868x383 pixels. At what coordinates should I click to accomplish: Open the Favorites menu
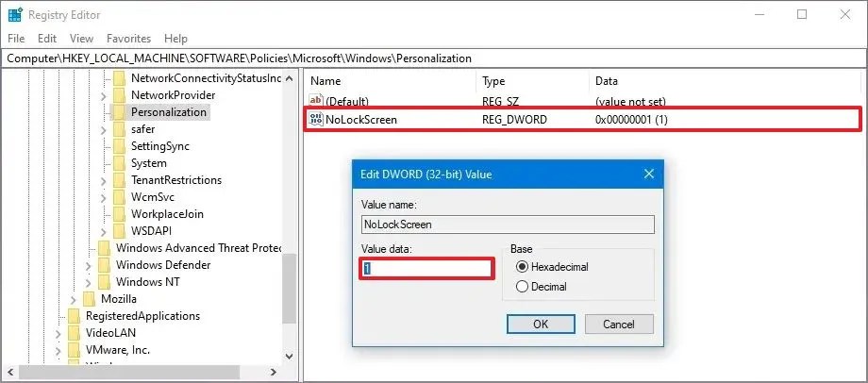pyautogui.click(x=128, y=38)
